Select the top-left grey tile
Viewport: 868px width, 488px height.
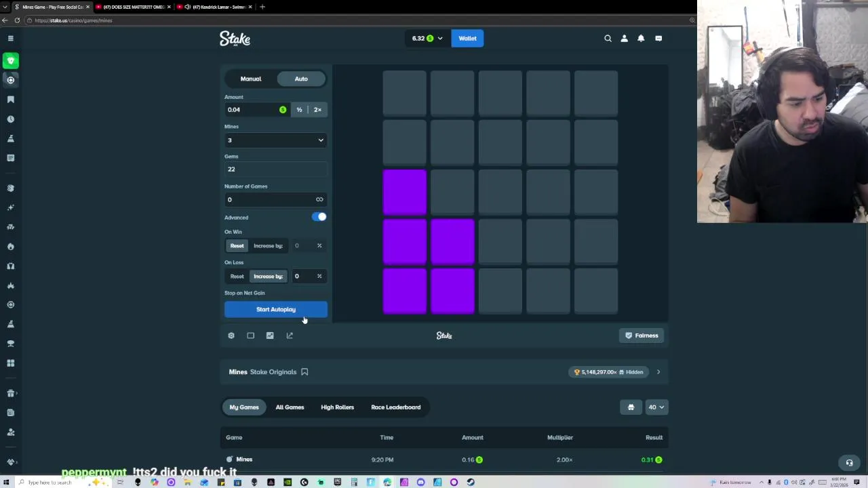coord(405,94)
